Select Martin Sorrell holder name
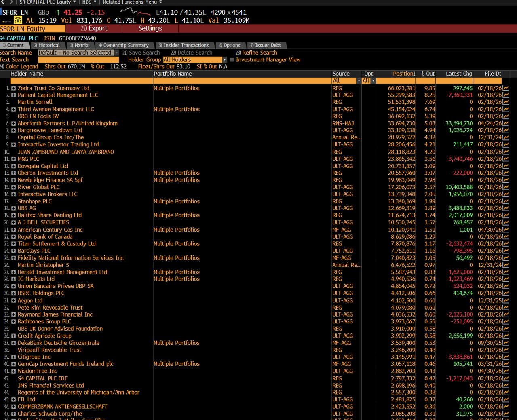 [35, 102]
